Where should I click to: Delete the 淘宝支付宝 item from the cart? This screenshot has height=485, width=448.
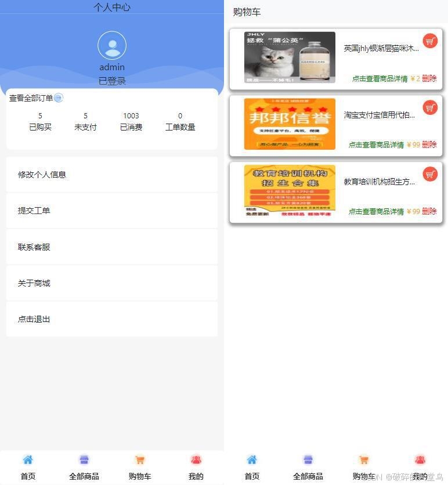point(429,145)
